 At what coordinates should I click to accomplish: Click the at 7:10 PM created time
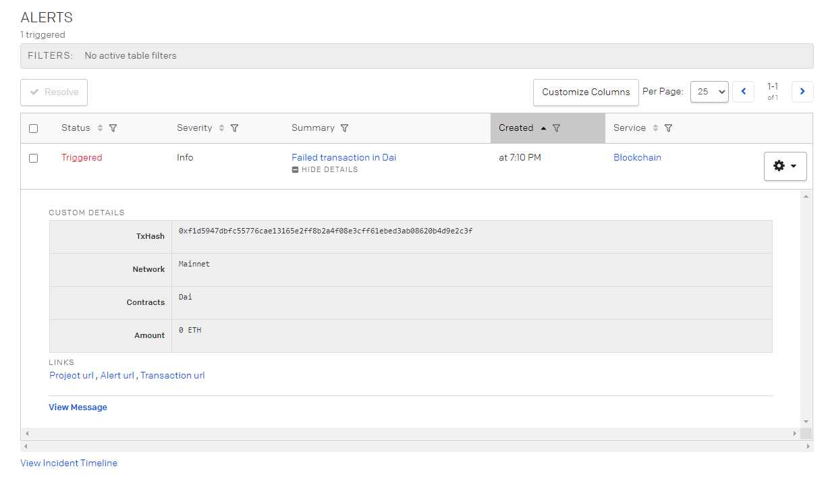coord(520,157)
